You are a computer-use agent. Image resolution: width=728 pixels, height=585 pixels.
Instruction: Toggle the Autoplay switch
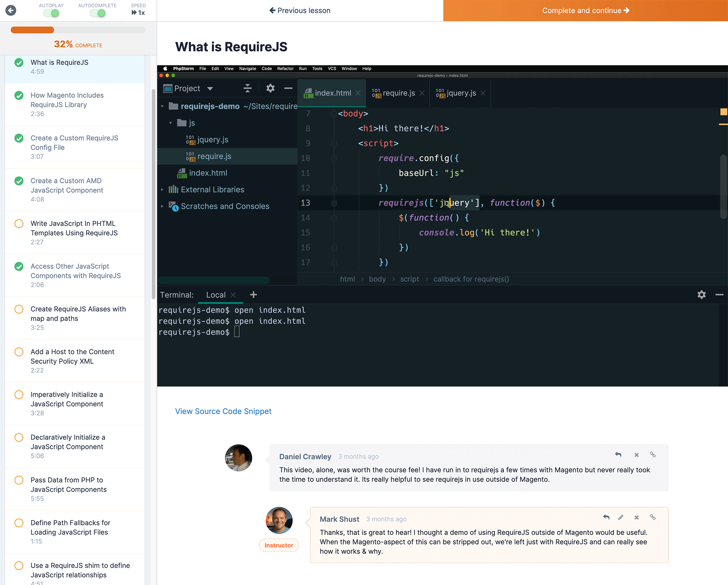[51, 13]
